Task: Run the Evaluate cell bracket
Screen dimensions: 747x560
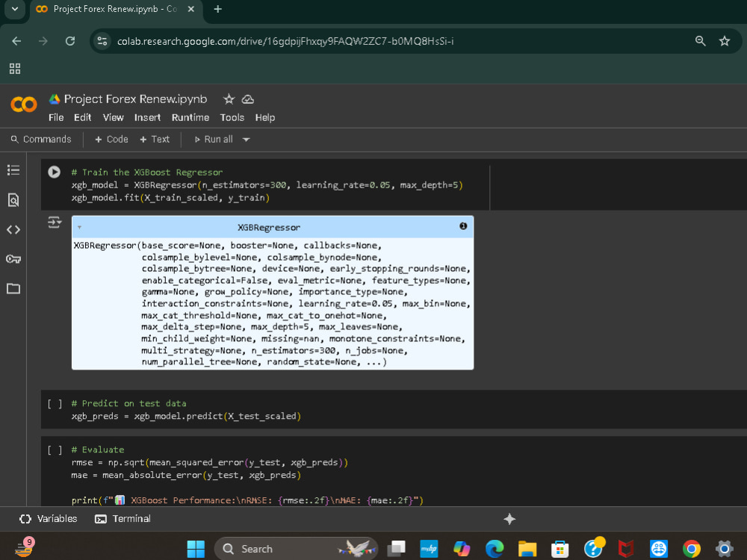Action: (x=55, y=450)
